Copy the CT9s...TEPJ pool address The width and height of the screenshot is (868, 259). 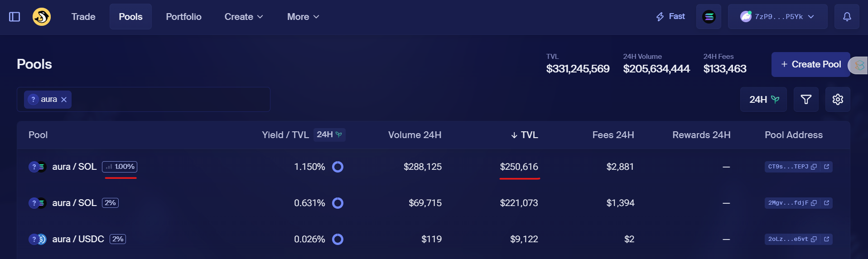tap(814, 167)
